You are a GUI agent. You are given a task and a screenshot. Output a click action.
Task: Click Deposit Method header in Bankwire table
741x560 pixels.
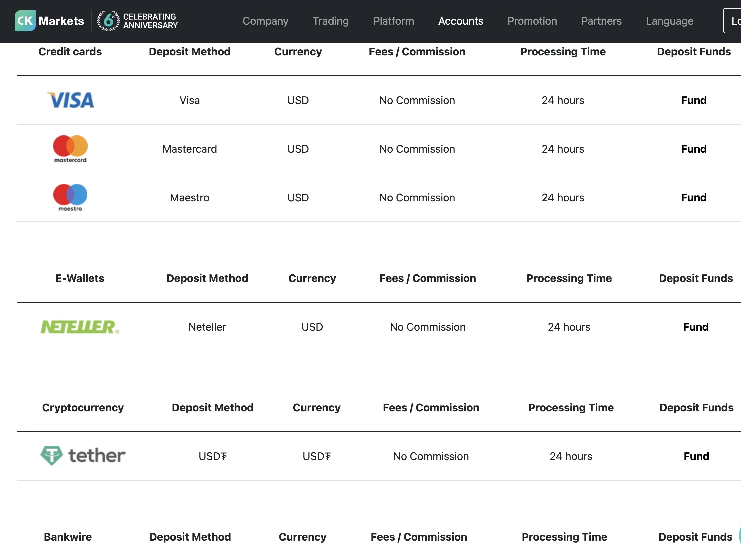pyautogui.click(x=190, y=537)
